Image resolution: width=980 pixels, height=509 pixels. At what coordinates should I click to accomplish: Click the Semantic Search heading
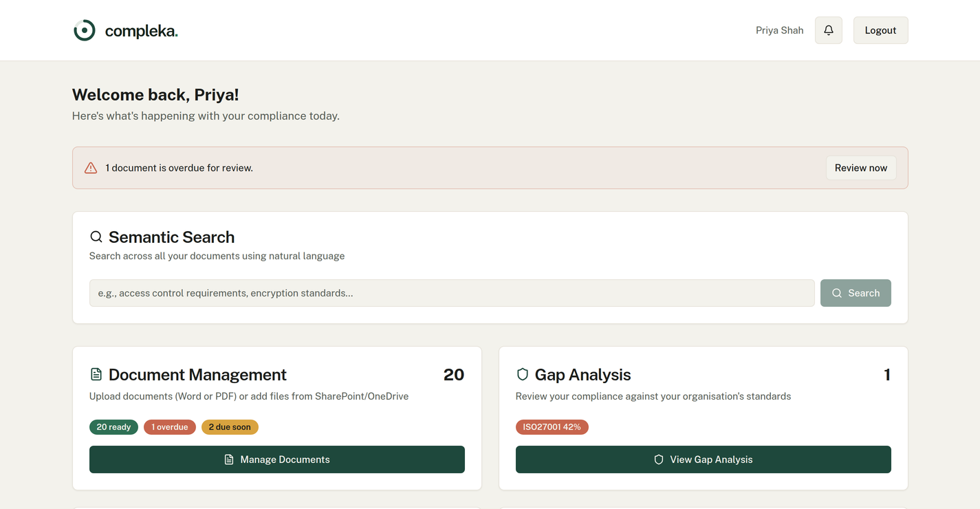click(x=171, y=237)
